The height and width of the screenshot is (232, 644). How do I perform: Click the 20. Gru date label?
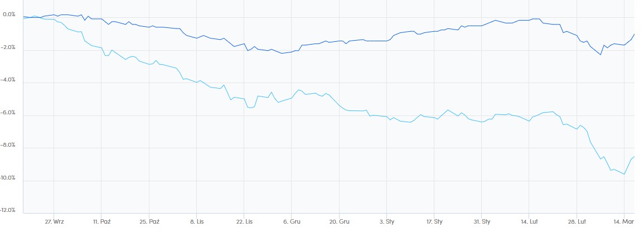point(340,221)
